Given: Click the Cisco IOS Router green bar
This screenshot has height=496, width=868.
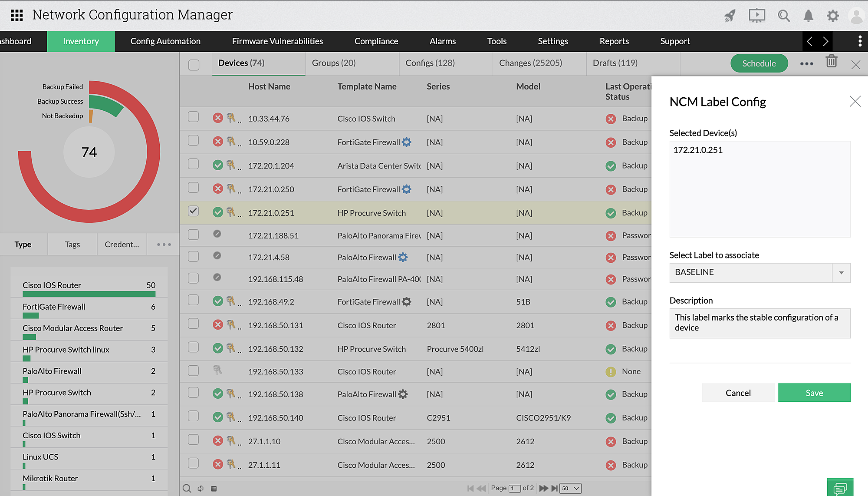Looking at the screenshot, I should (89, 294).
